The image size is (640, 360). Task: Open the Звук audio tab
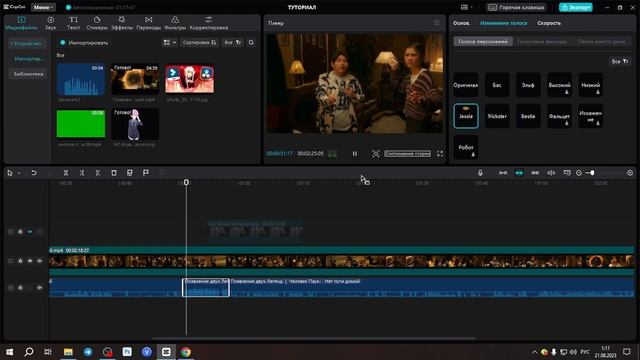pos(51,23)
